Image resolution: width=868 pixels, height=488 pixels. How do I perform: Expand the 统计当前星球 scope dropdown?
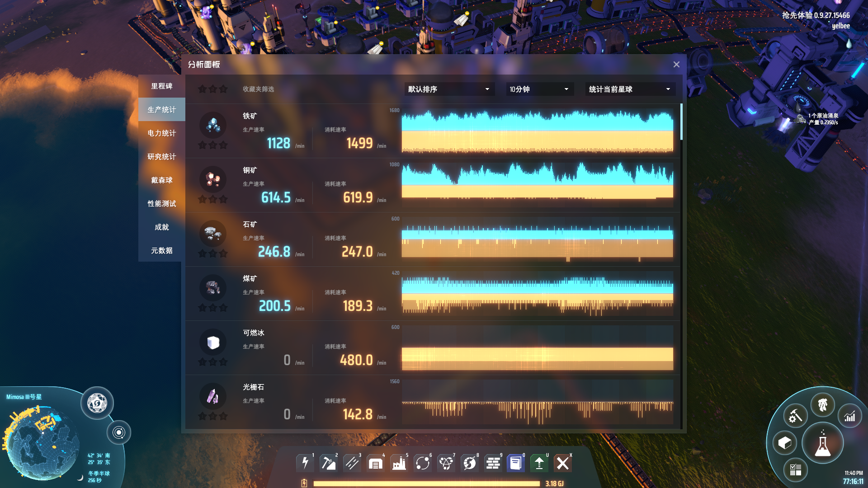pyautogui.click(x=630, y=89)
